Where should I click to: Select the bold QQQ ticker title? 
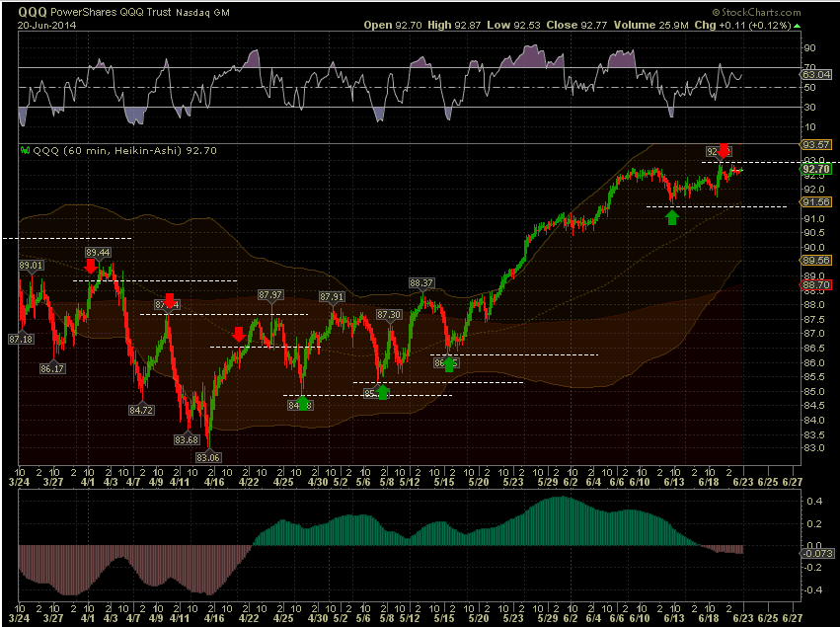pos(33,12)
